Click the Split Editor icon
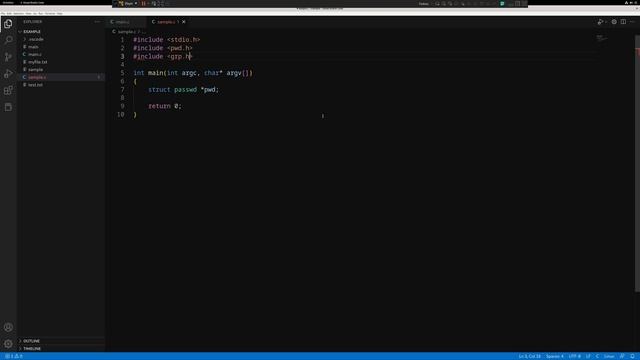Viewport: 640px width, 360px height. click(x=623, y=22)
